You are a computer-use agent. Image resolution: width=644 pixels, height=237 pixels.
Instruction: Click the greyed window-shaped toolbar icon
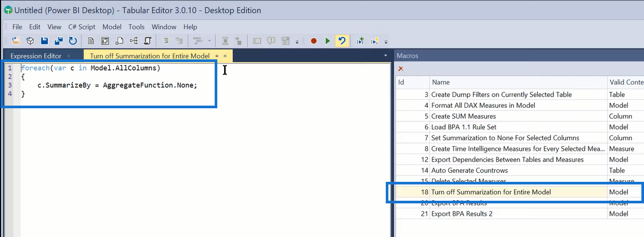click(x=257, y=40)
